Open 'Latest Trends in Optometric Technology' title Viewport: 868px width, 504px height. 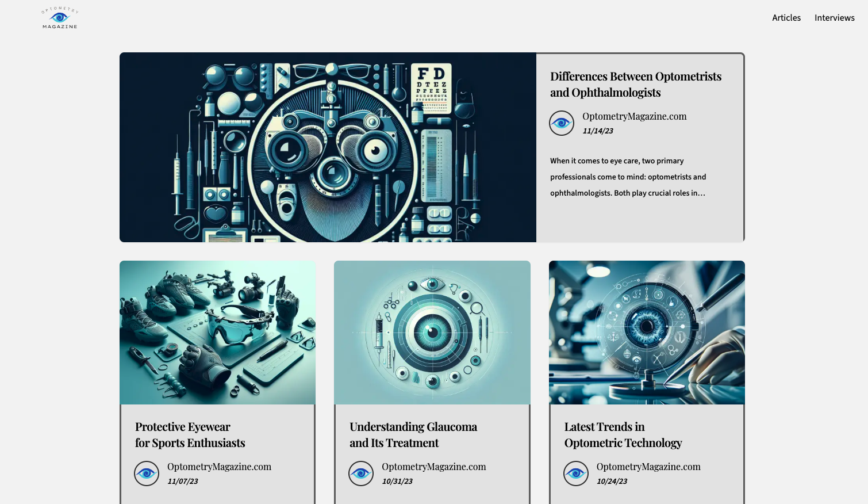623,435
